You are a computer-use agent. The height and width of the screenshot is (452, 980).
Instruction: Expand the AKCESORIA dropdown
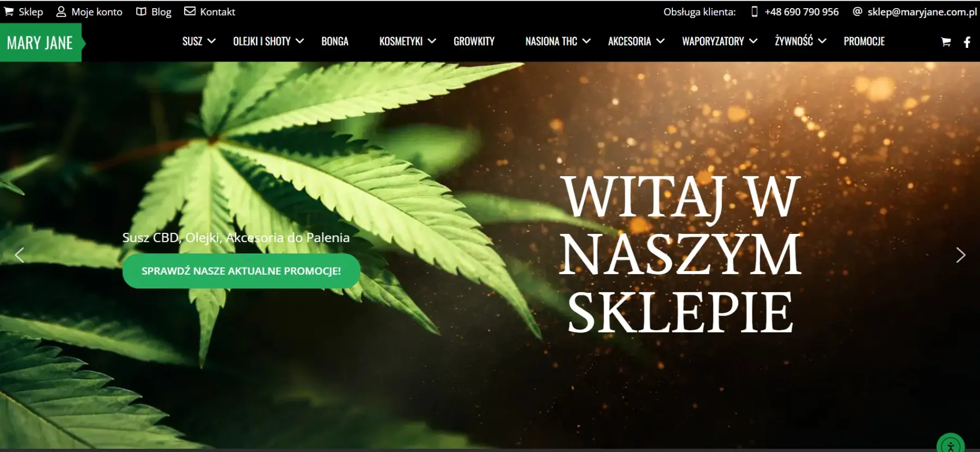636,41
